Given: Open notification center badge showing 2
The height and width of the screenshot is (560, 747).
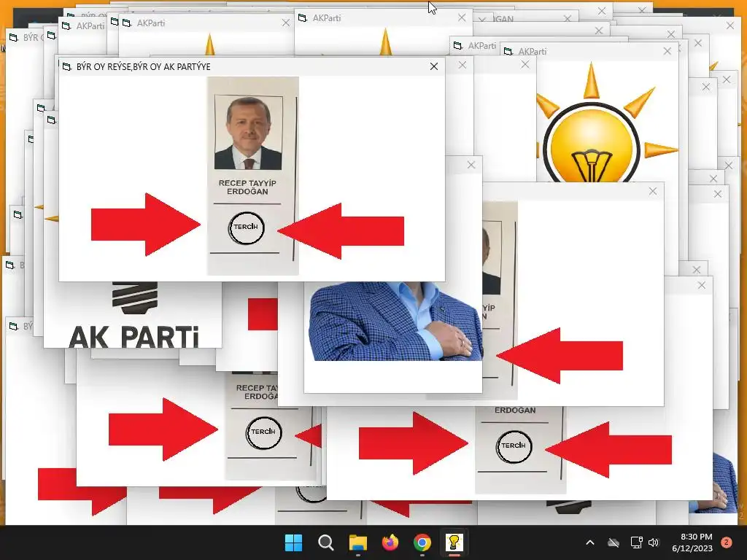Looking at the screenshot, I should 727,542.
